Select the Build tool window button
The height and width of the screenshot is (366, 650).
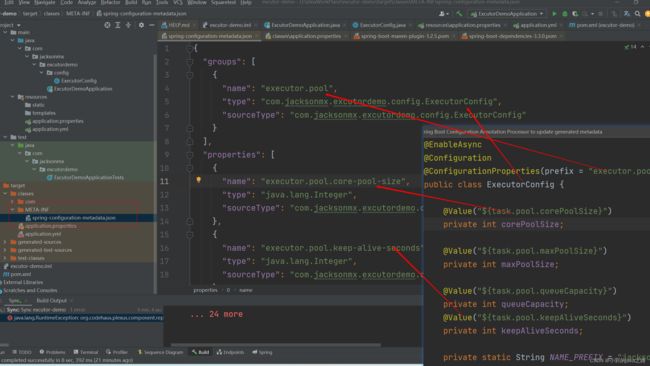[201, 352]
